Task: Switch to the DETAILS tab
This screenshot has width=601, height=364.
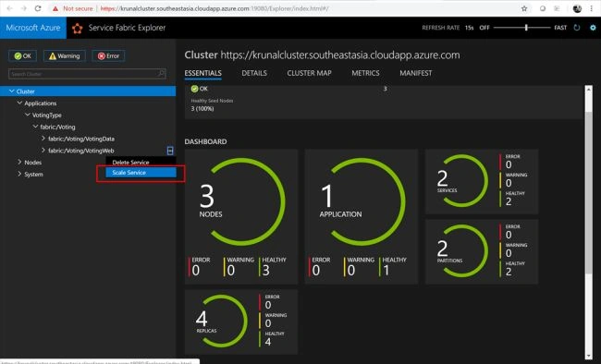Action: pos(254,73)
